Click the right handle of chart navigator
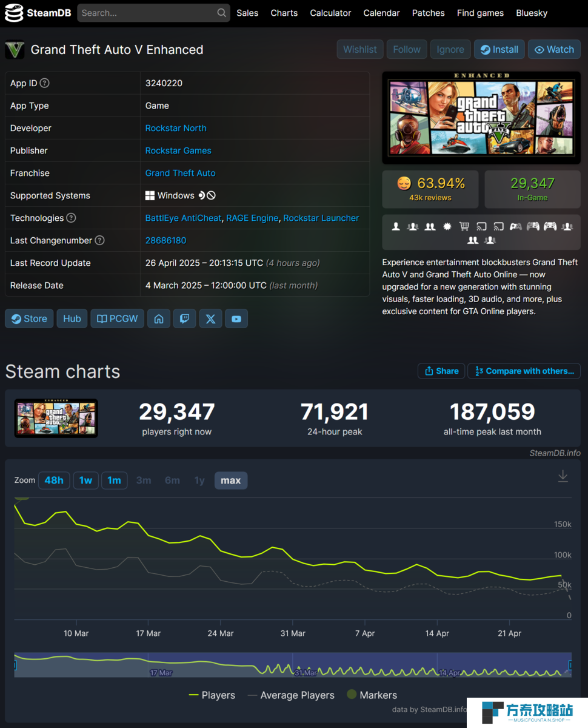The image size is (588, 728). pyautogui.click(x=569, y=666)
